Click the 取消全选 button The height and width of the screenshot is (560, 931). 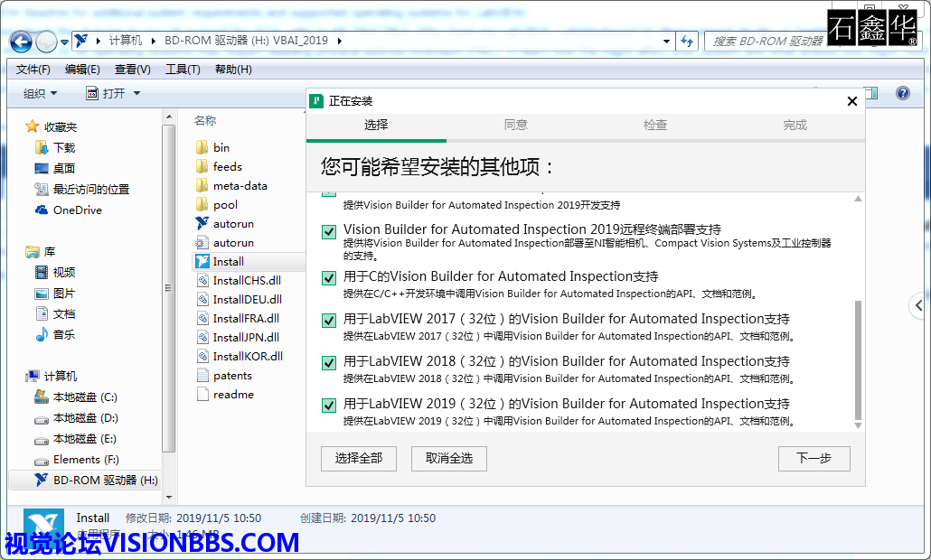point(449,459)
